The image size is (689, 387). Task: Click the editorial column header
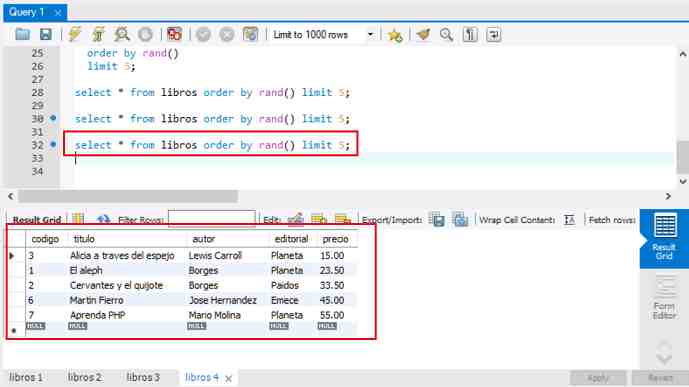pos(292,239)
